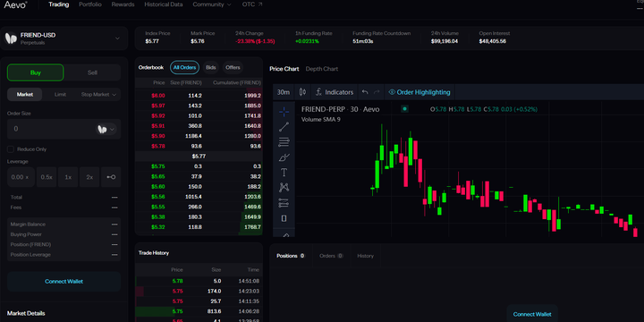Change the candlestick chart style

click(x=302, y=92)
